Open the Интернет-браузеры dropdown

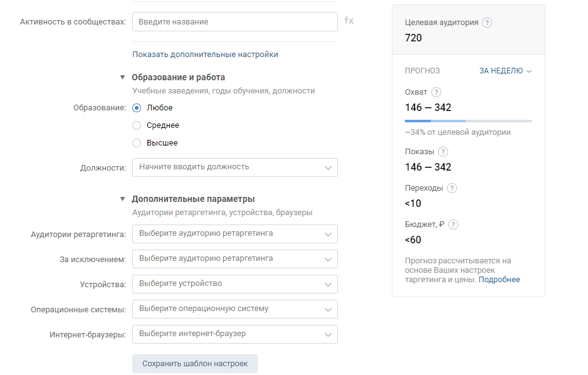[x=234, y=334]
